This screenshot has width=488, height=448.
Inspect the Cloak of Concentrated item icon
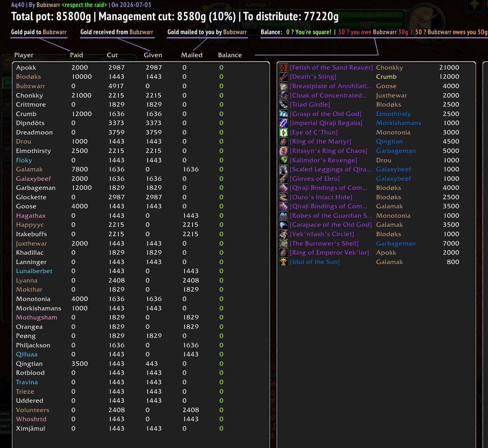284,95
